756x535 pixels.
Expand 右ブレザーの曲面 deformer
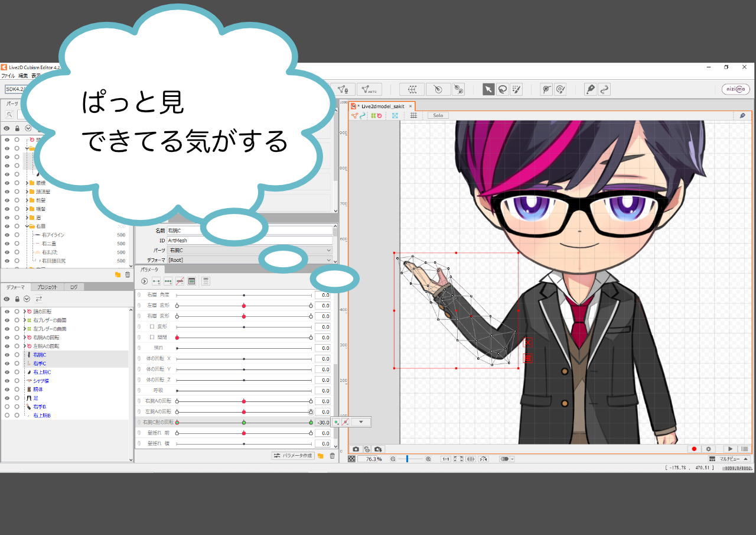(x=24, y=320)
